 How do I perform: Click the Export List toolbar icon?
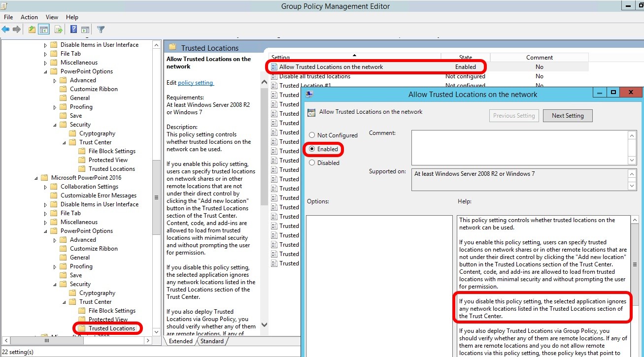[x=59, y=30]
